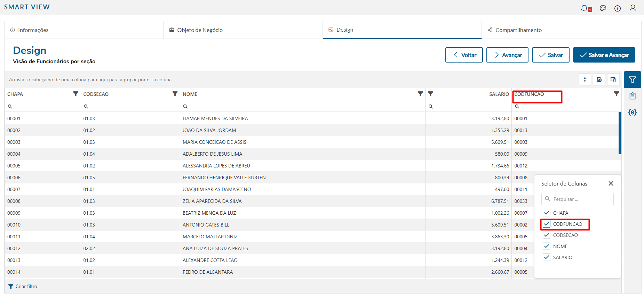Click the Pesquisar field in column selector

(578, 199)
